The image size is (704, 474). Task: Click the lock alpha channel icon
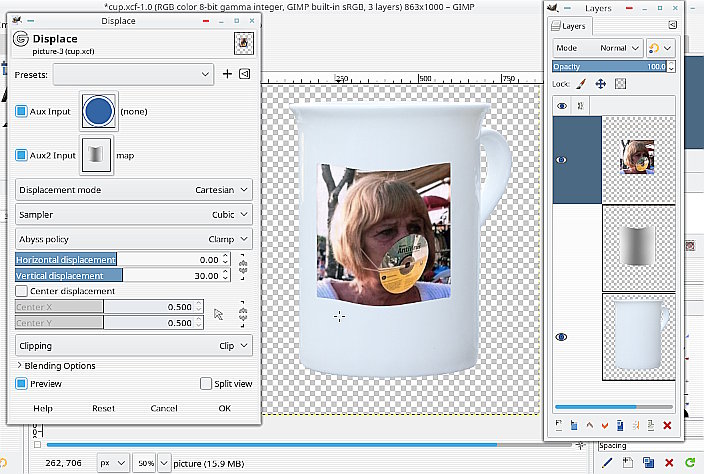pos(620,85)
